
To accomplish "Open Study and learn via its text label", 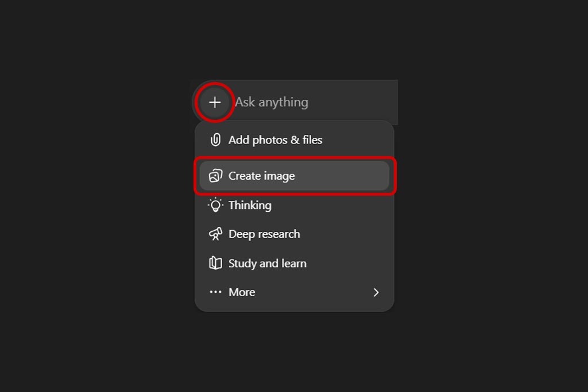I will (267, 263).
